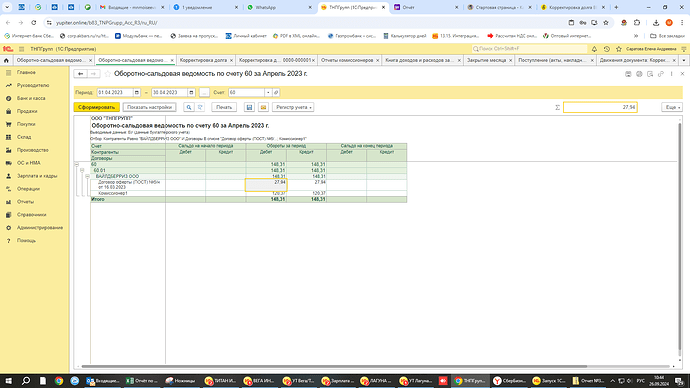Close the Корректировка долга tab
The width and height of the screenshot is (690, 388).
click(231, 61)
